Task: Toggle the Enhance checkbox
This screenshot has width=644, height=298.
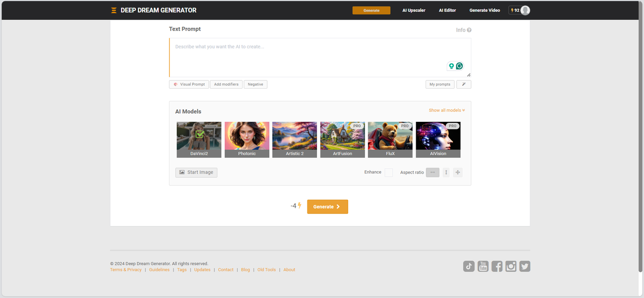Action: 388,172
